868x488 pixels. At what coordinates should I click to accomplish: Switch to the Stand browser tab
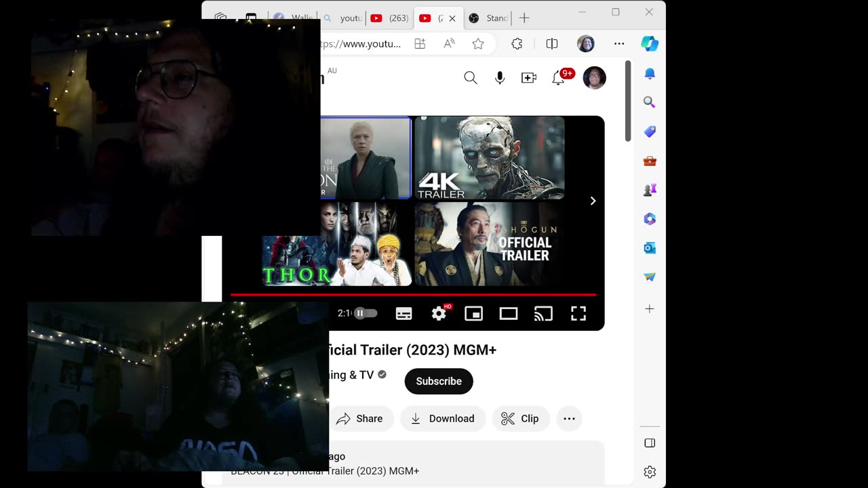coord(488,18)
